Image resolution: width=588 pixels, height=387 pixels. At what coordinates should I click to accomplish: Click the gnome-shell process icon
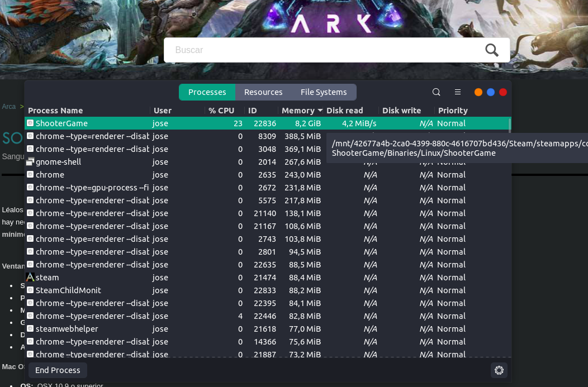point(30,162)
